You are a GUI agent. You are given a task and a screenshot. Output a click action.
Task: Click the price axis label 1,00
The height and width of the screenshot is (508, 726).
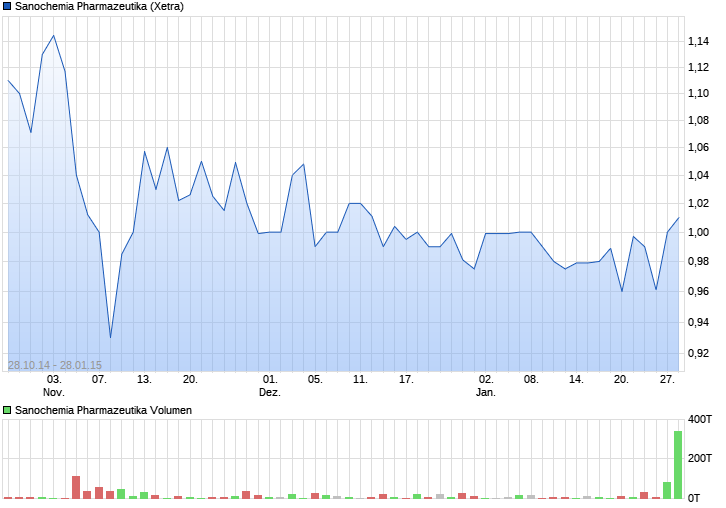tap(698, 232)
